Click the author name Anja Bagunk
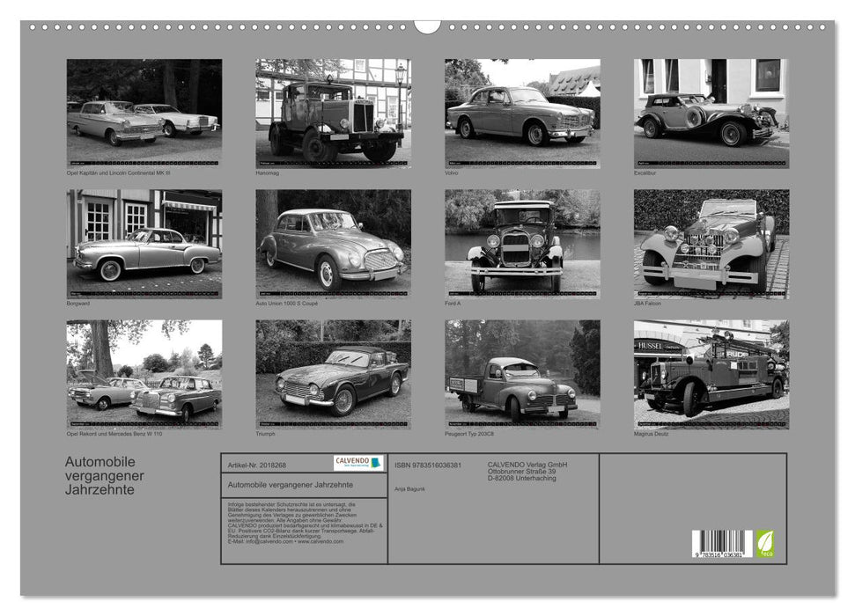The width and height of the screenshot is (855, 616). tap(409, 488)
